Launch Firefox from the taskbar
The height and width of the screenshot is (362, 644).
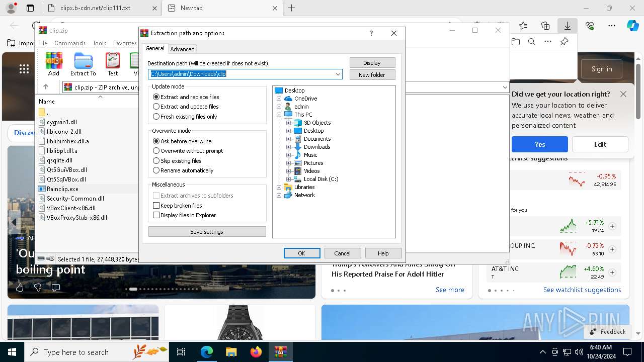click(256, 352)
